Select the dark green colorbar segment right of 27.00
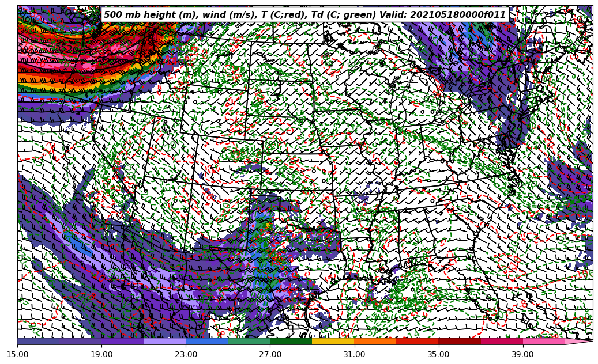598x364 pixels. pyautogui.click(x=291, y=341)
